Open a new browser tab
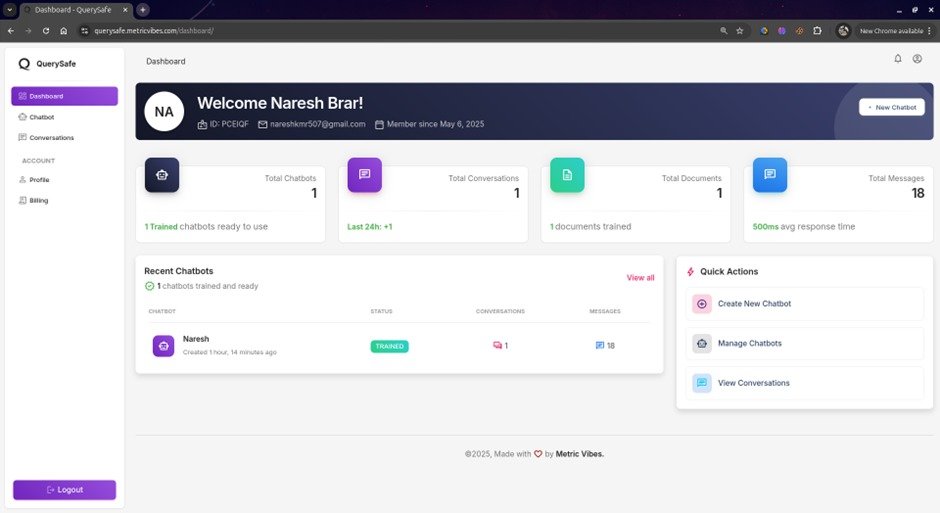 pyautogui.click(x=143, y=10)
